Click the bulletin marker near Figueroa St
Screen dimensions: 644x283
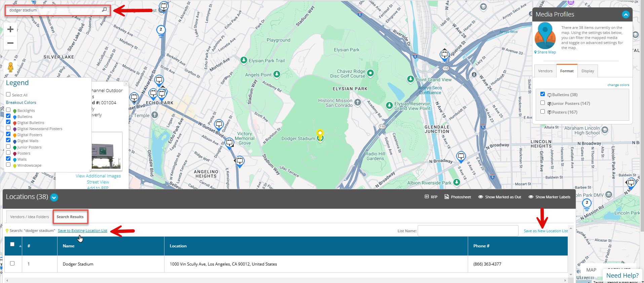pos(445,54)
